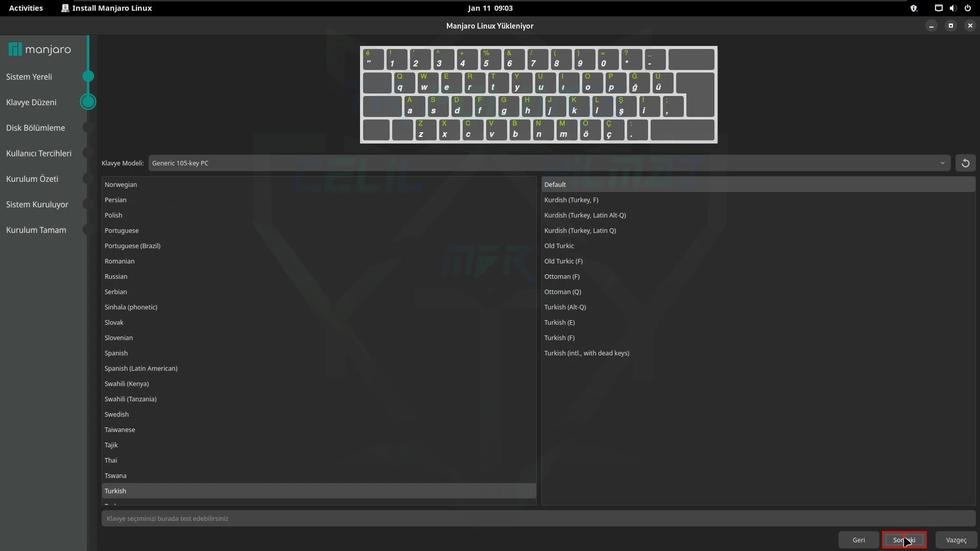Select the Turkish (F) variant
980x551 pixels.
(x=758, y=338)
